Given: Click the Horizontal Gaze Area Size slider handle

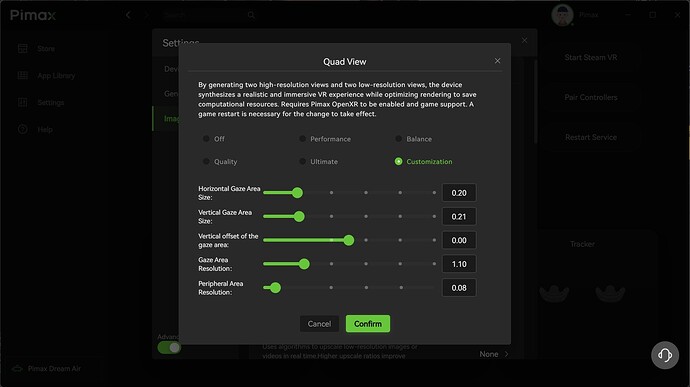Looking at the screenshot, I should 297,192.
